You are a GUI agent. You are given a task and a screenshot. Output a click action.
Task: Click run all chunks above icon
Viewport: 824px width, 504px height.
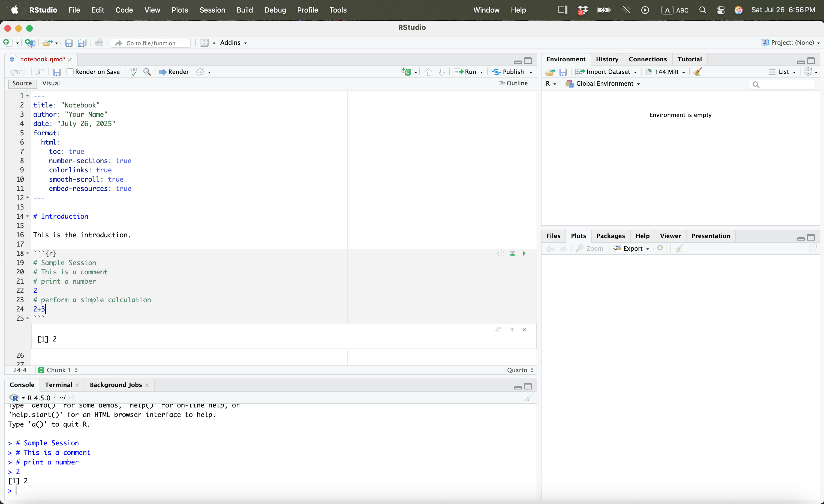[512, 254]
